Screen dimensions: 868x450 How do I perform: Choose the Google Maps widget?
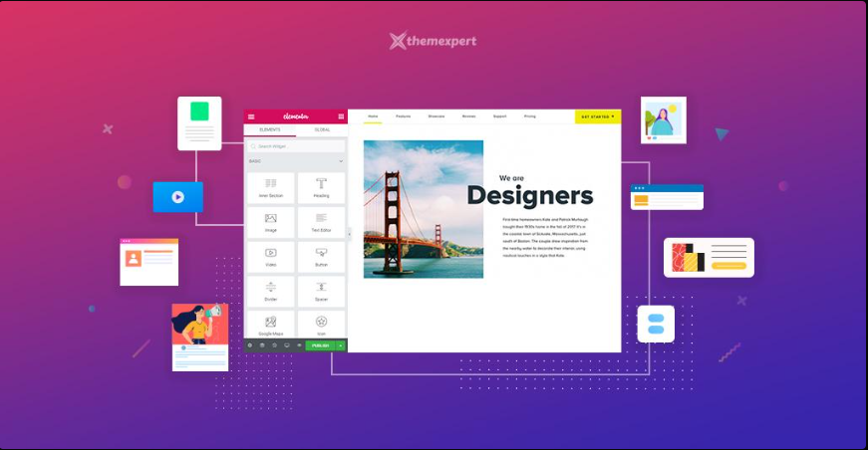270,325
